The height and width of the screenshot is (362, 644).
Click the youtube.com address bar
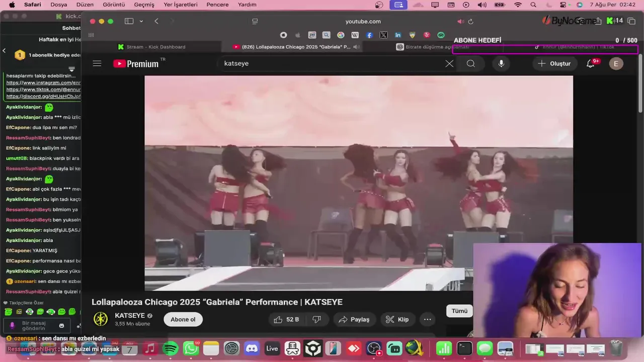pyautogui.click(x=363, y=21)
